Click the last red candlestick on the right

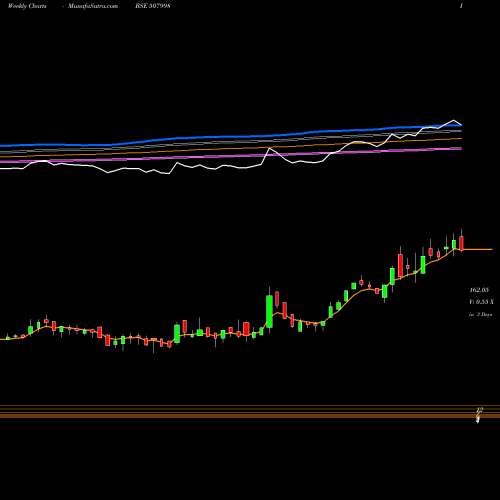(461, 243)
